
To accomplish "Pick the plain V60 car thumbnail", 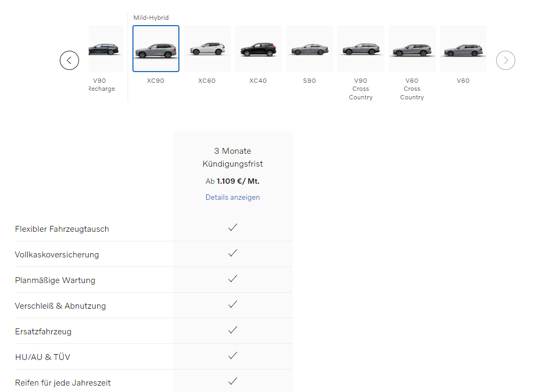I will (x=463, y=49).
